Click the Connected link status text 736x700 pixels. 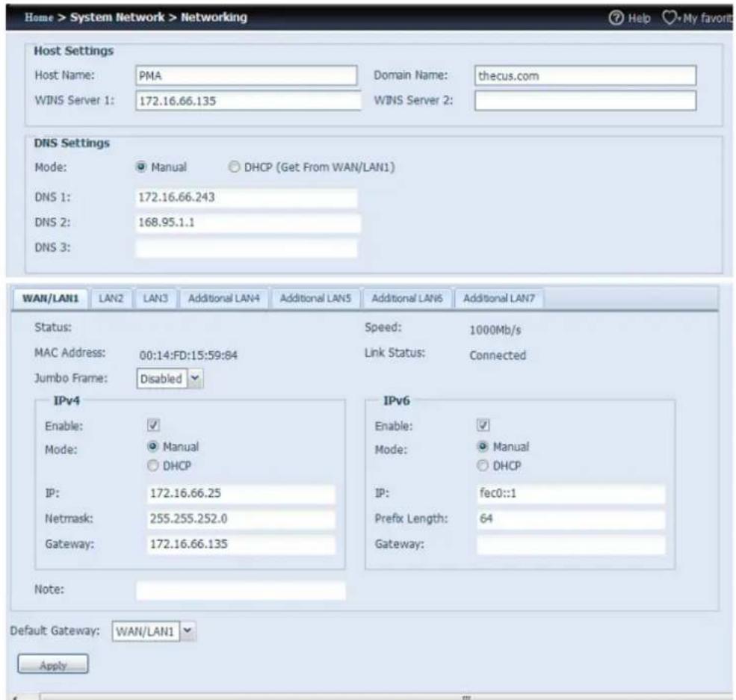pyautogui.click(x=498, y=356)
